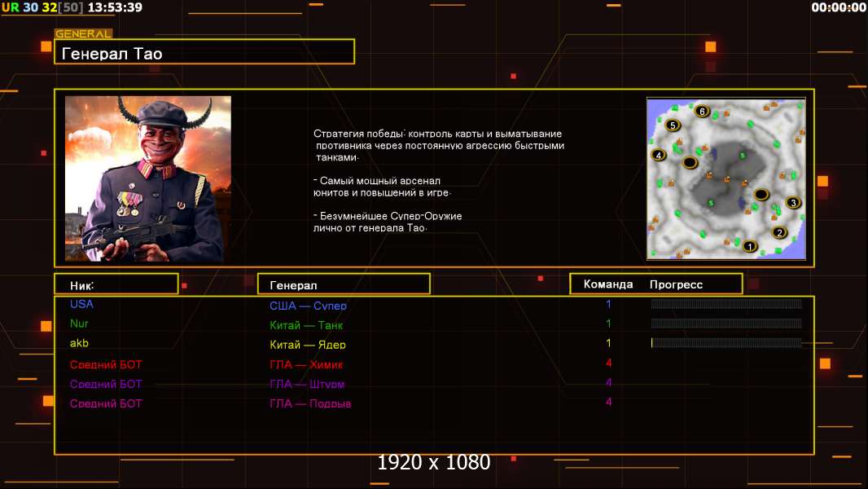
Task: Click start position marker 6 on minimap
Action: coord(703,112)
